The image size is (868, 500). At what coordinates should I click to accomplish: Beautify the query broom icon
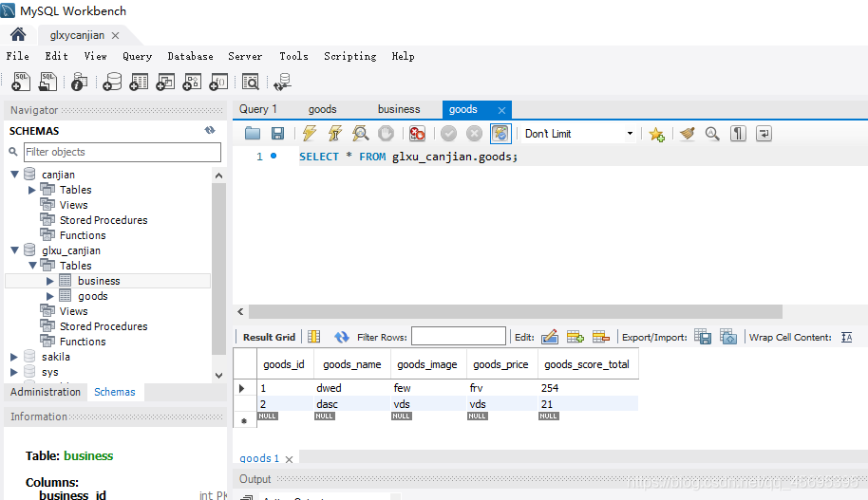(x=687, y=133)
